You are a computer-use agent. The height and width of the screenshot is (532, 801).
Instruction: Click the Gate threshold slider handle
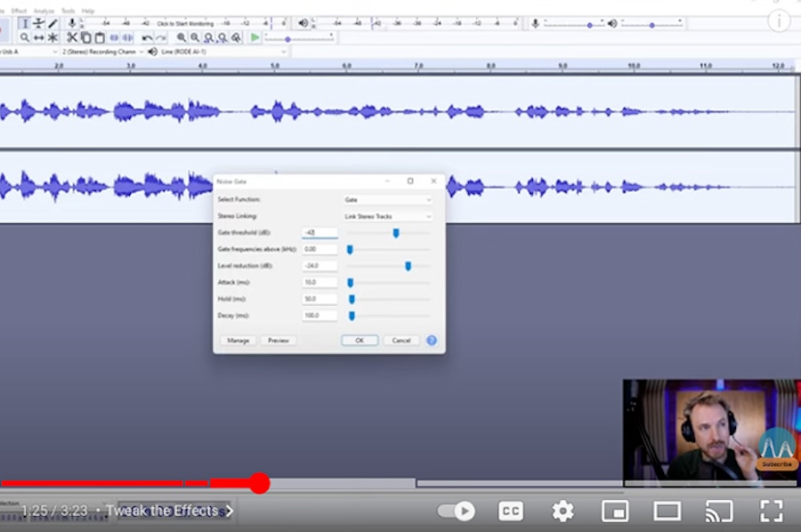[x=396, y=233]
